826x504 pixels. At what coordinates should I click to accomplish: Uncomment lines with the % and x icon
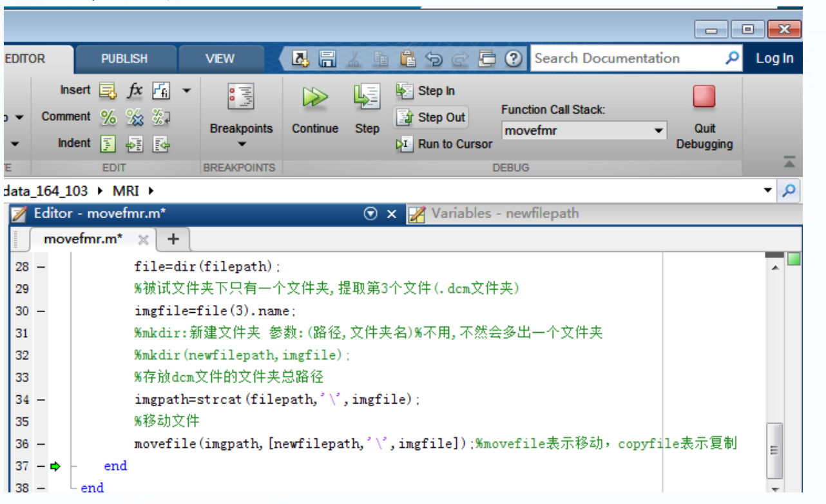tap(135, 117)
